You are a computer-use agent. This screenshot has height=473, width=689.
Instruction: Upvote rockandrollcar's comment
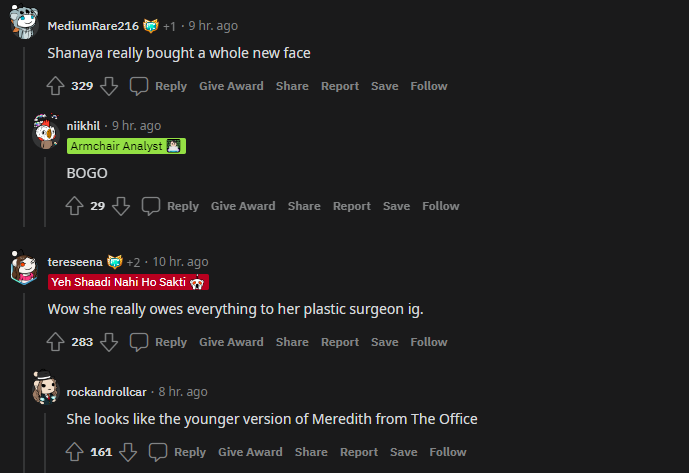[x=75, y=452]
